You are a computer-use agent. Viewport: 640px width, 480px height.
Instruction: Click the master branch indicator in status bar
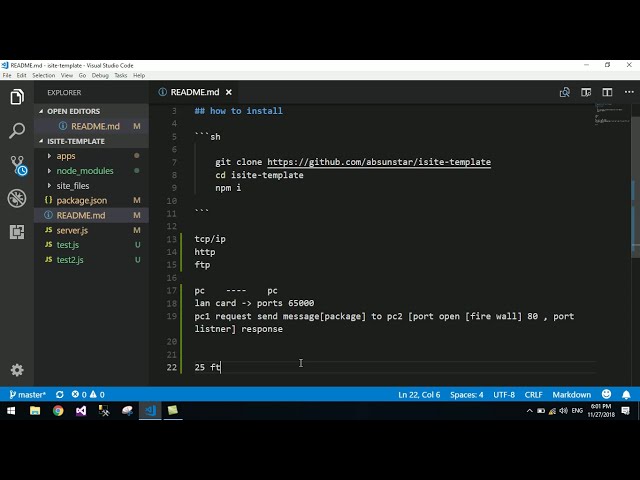point(27,395)
